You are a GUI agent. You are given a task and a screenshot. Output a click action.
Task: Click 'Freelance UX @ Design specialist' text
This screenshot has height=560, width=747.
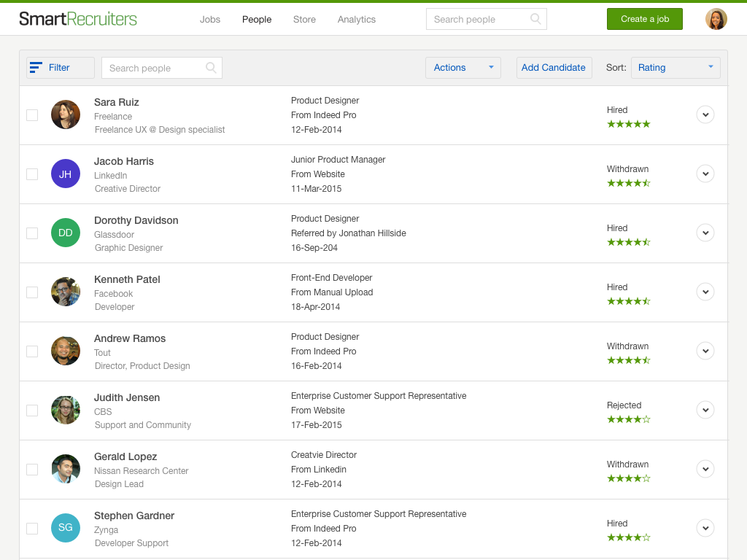point(160,130)
